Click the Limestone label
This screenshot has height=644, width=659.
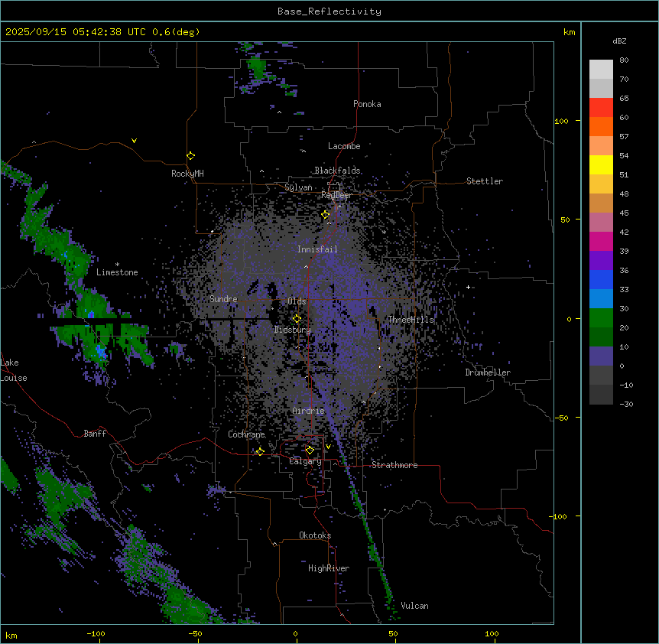[117, 272]
